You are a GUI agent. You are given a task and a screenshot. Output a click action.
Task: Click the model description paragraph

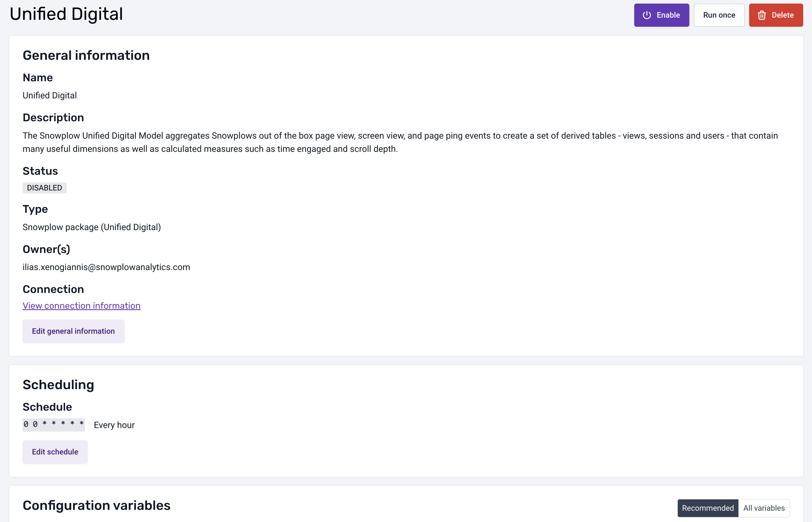click(x=400, y=142)
